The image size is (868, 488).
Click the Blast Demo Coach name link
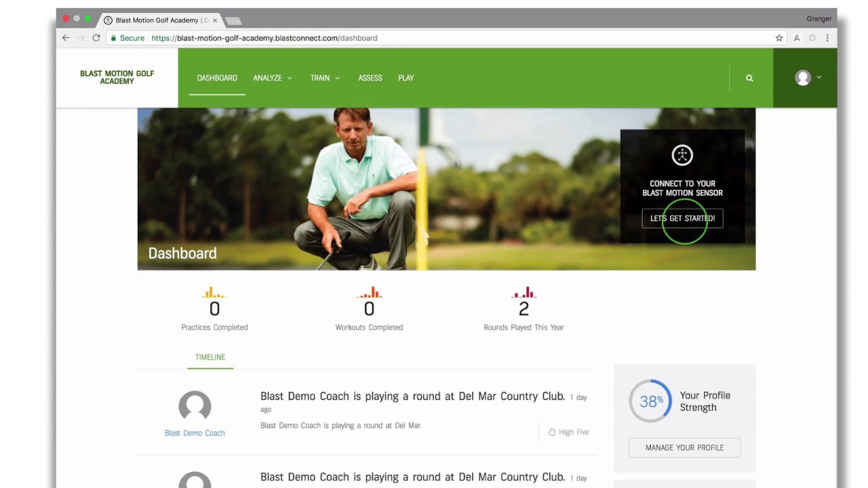[x=195, y=433]
